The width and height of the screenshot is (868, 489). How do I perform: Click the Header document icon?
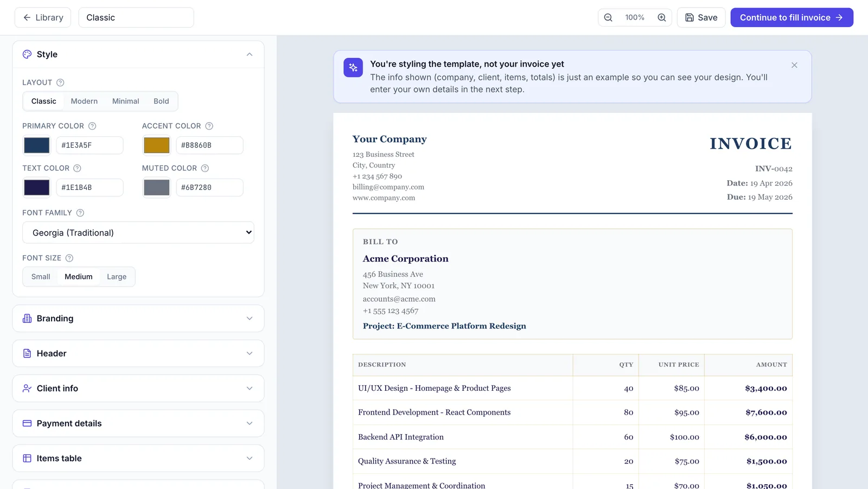click(x=27, y=353)
